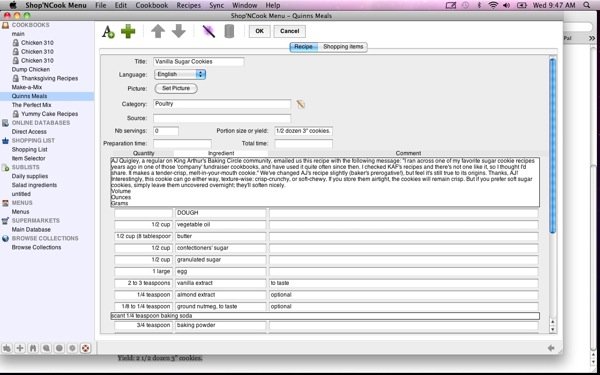Switch to the Shopping items tab

tap(343, 47)
